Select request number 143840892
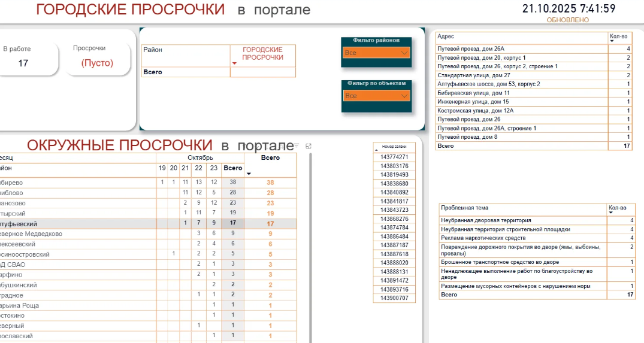 click(394, 192)
